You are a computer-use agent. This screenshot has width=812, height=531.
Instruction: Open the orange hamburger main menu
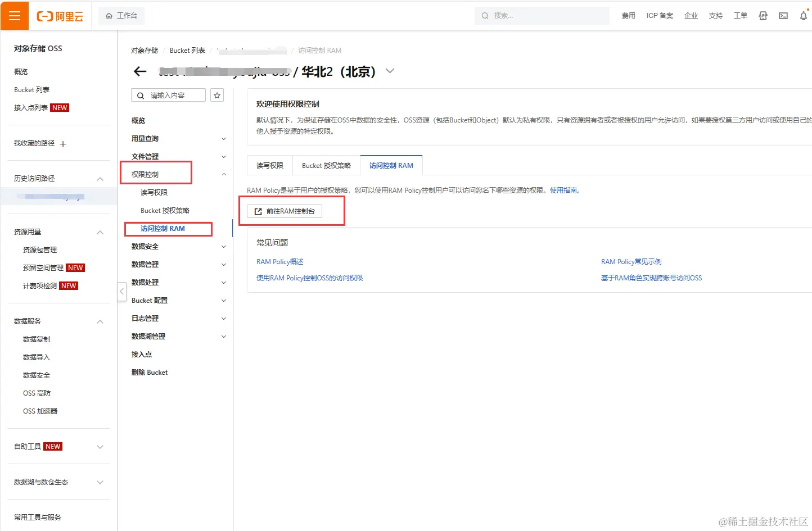(x=15, y=16)
